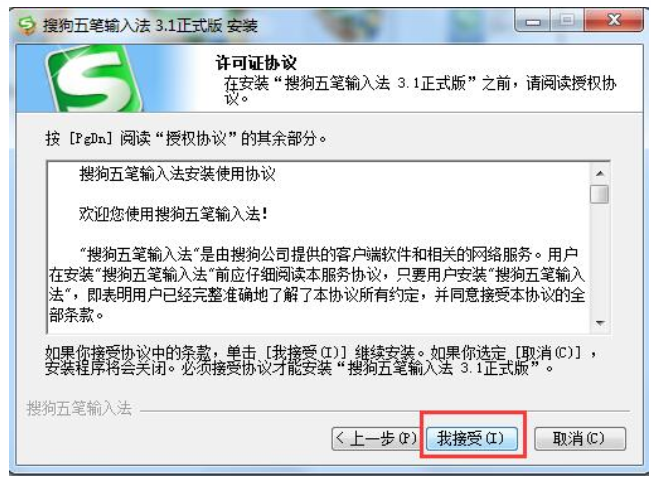Image resolution: width=651 pixels, height=480 pixels.
Task: Go back with the 上一步(P) button
Action: [x=375, y=438]
